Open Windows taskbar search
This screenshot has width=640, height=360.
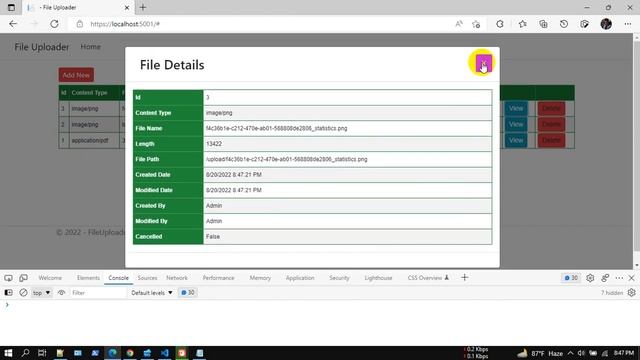(25, 353)
